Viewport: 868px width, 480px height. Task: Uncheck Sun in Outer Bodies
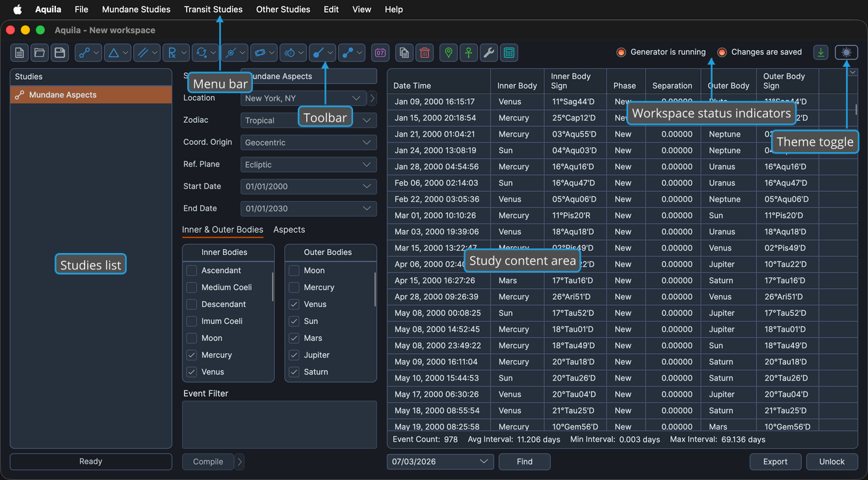coord(295,321)
